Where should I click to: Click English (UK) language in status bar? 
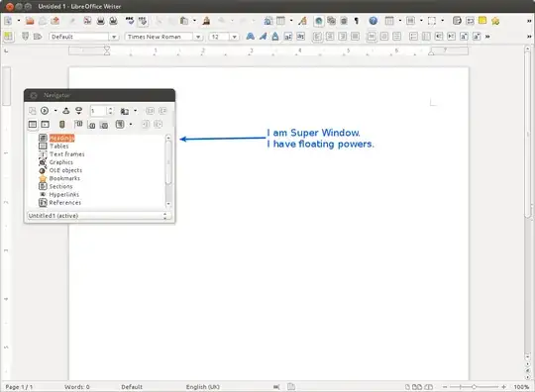(203, 387)
